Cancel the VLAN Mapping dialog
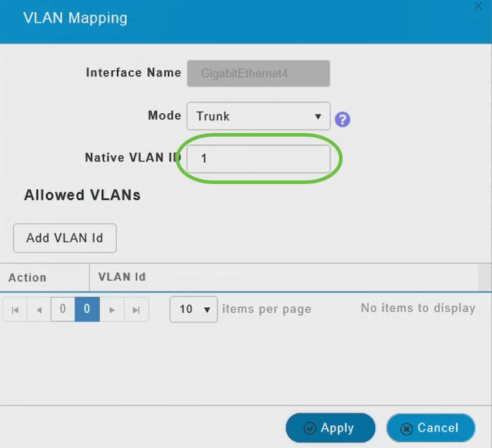This screenshot has height=448, width=492. pos(431,428)
